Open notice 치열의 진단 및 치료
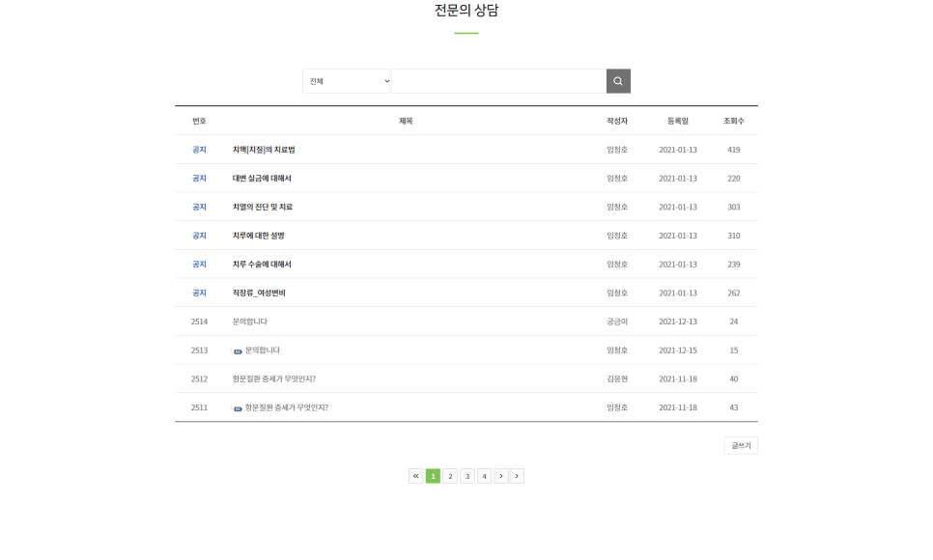 point(263,207)
